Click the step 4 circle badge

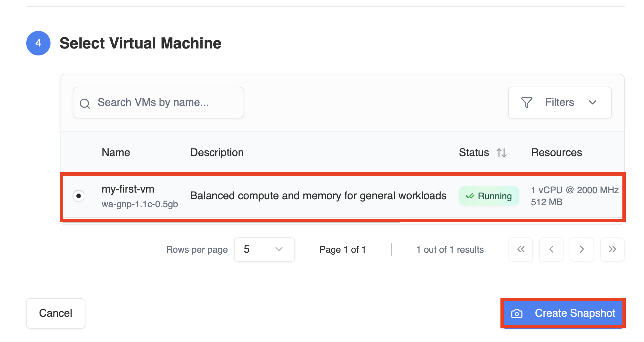tap(39, 43)
